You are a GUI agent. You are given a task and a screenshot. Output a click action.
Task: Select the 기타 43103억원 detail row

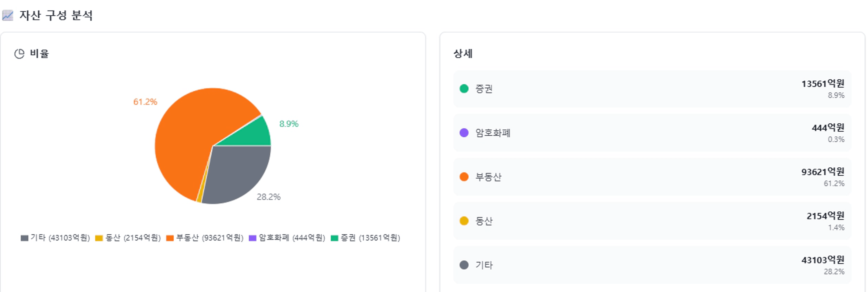coord(652,265)
